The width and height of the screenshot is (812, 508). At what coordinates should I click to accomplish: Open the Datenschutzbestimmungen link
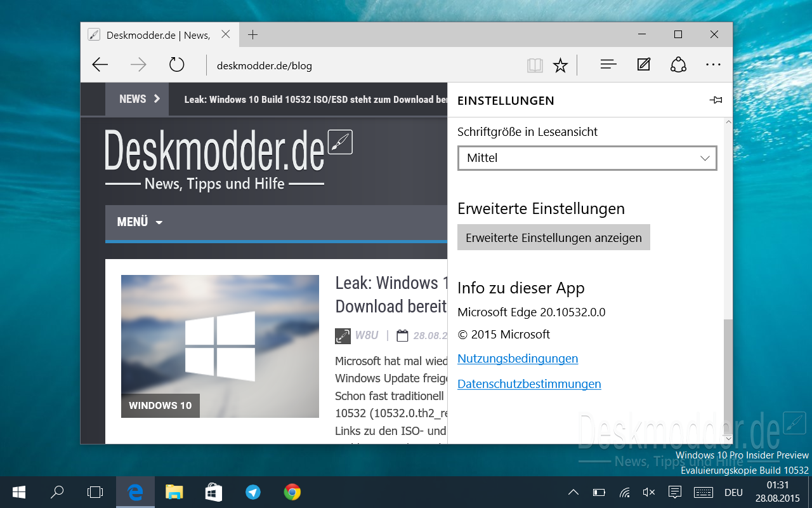click(529, 384)
